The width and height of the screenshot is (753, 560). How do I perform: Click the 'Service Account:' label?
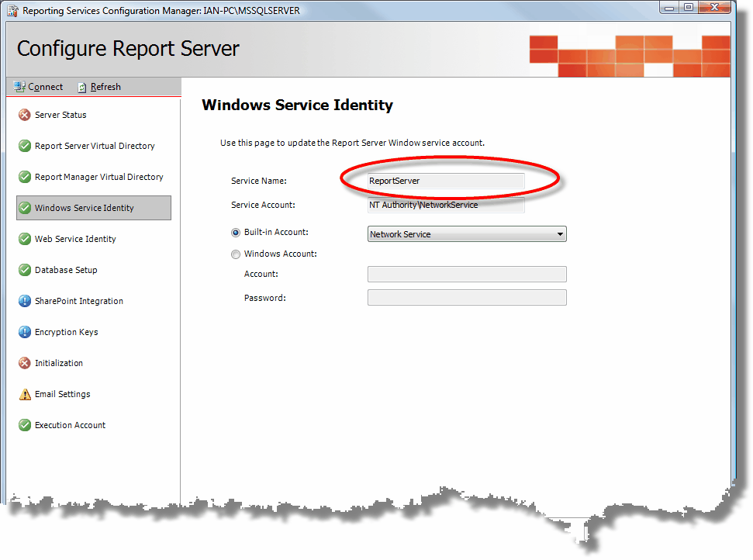(263, 205)
